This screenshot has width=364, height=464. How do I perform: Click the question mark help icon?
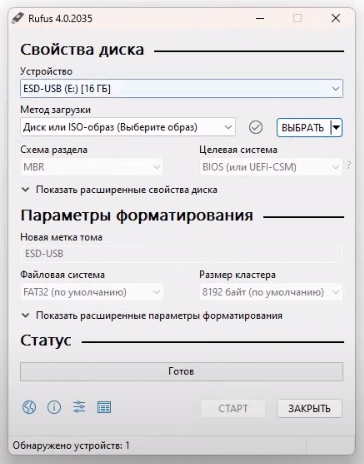(x=349, y=165)
